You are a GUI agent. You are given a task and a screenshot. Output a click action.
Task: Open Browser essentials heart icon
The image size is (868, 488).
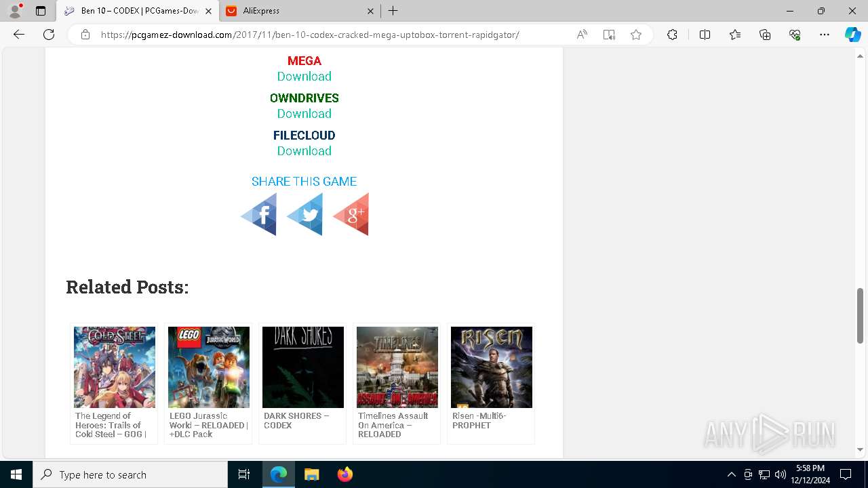pos(795,35)
